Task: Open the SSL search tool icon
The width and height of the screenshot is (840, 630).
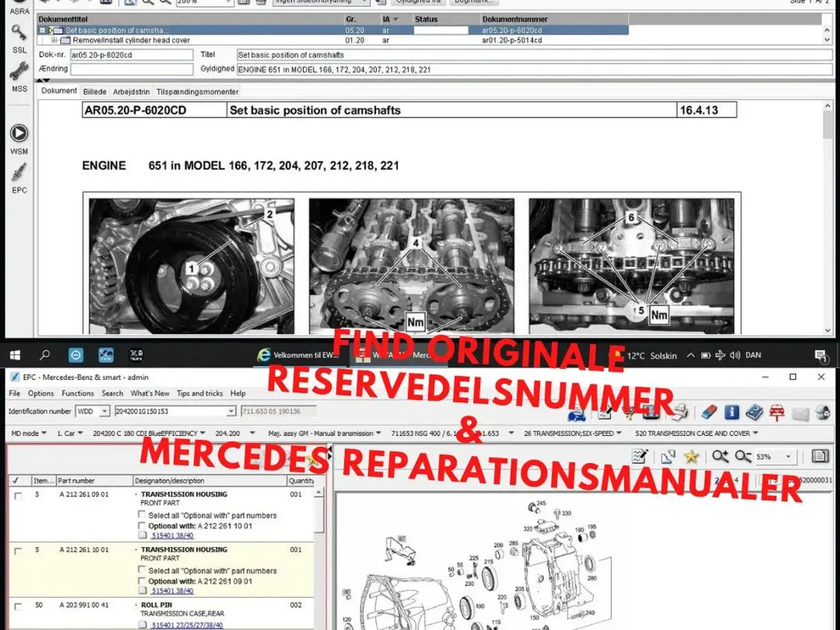Action: [x=19, y=32]
